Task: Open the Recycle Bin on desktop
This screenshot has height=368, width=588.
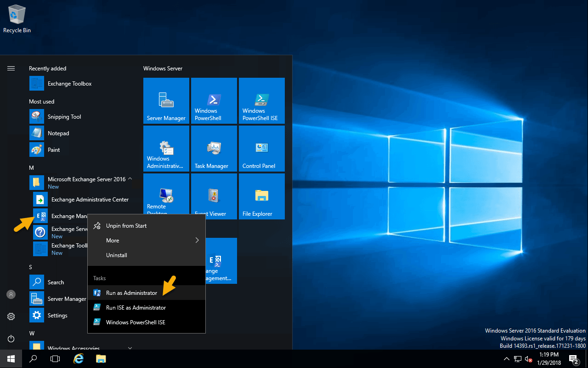Action: [17, 19]
